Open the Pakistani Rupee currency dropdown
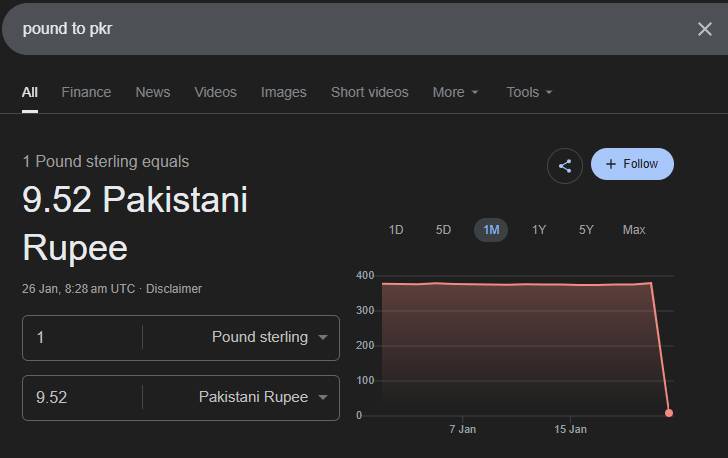The image size is (728, 458). 263,397
